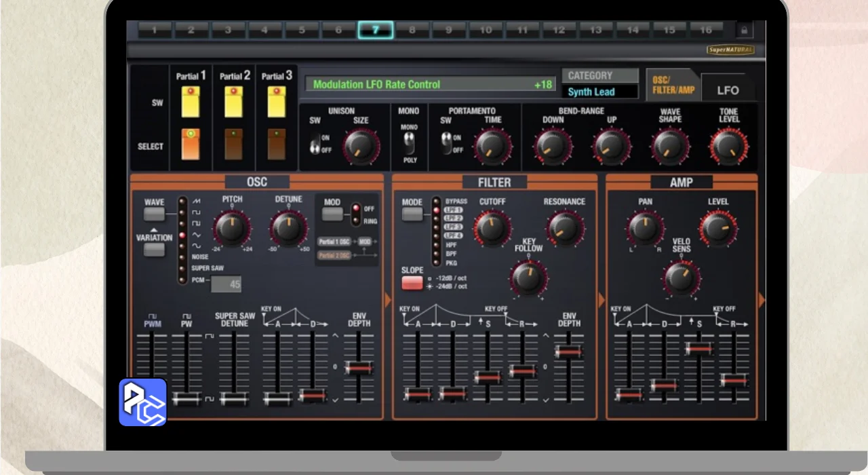Click the Tone Level knob
Screen dimensions: 868x475
(729, 146)
